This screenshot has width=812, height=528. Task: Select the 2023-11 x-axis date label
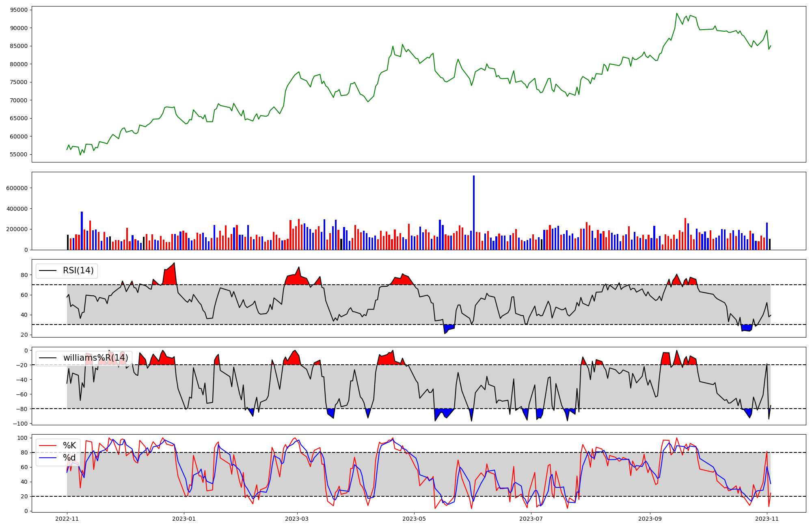pyautogui.click(x=767, y=519)
